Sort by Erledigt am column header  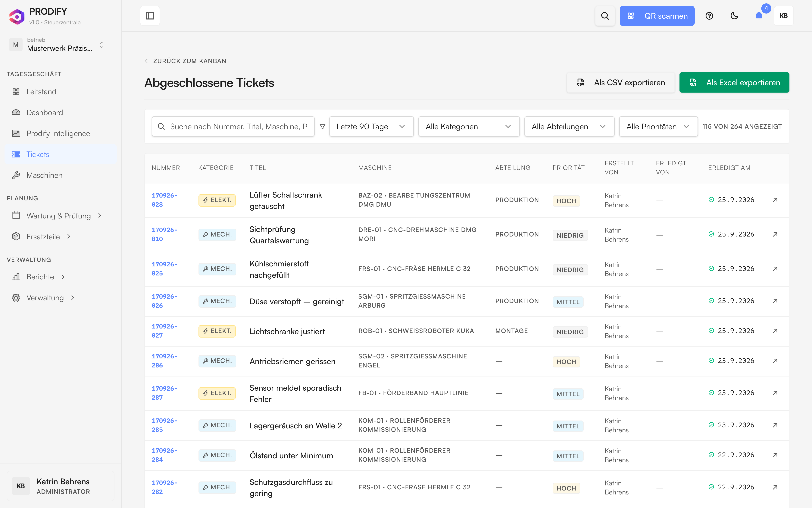pyautogui.click(x=729, y=168)
